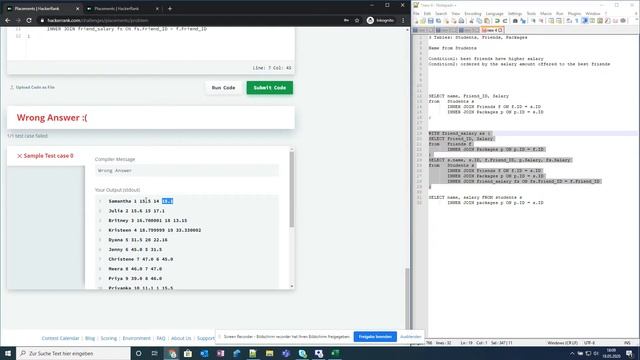Viewport: 640px width, 360px height.
Task: Click the Undo icon in Notepad++ toolbar
Action: coord(497,21)
